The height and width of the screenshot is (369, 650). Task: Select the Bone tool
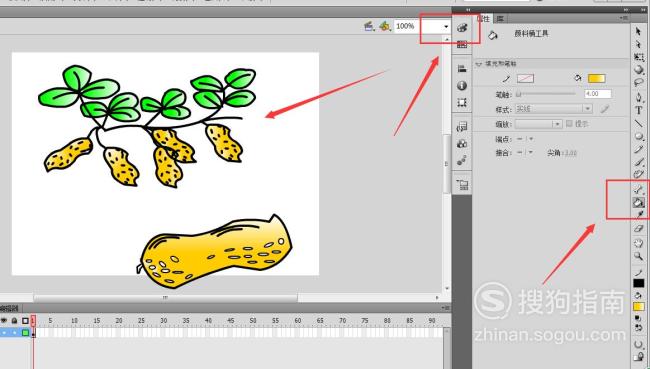click(x=638, y=189)
